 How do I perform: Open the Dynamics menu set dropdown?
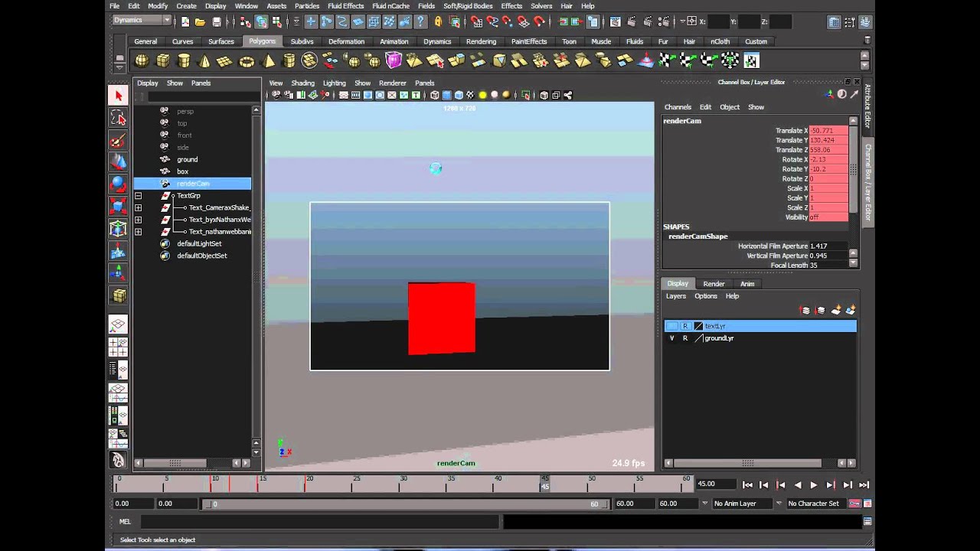(142, 21)
